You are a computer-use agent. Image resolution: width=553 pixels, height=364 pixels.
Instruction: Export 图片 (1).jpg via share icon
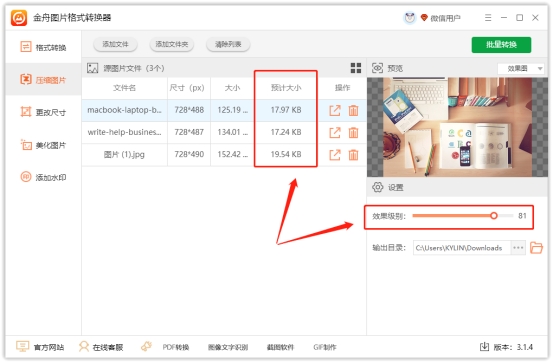[335, 155]
